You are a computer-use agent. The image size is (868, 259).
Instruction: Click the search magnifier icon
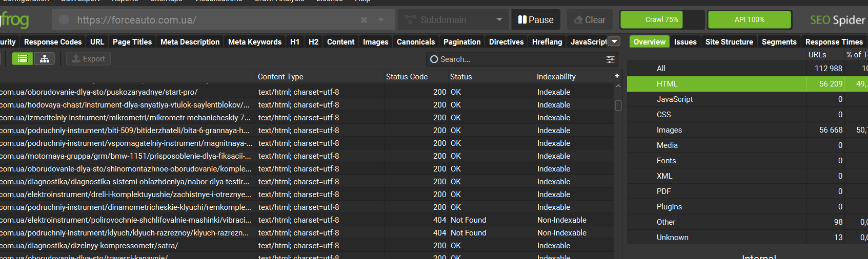[434, 59]
